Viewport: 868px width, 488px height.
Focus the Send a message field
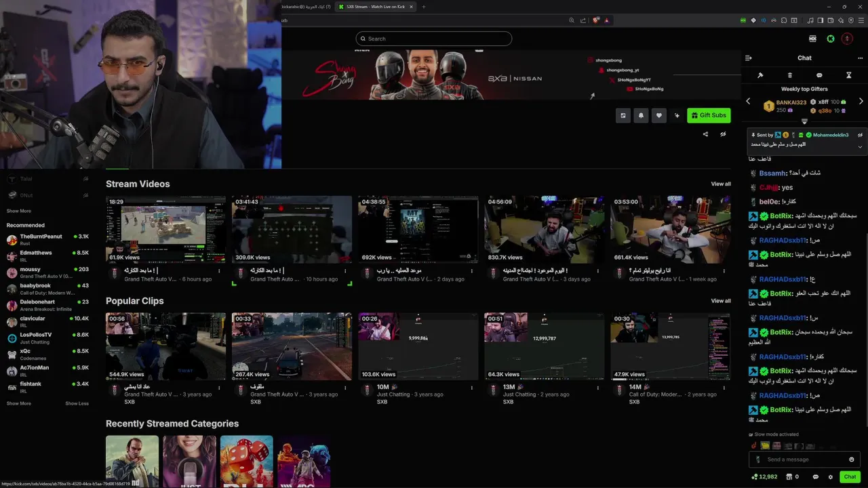click(805, 460)
